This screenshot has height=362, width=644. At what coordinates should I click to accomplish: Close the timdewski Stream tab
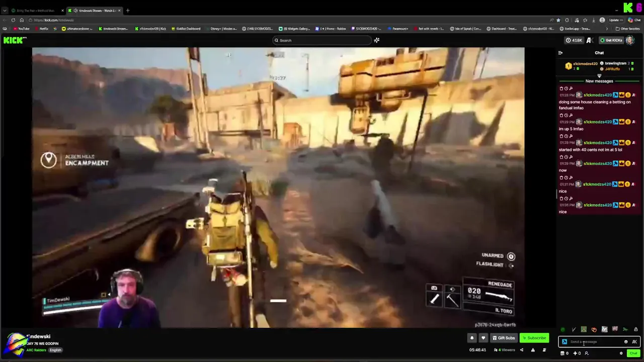pos(120,11)
